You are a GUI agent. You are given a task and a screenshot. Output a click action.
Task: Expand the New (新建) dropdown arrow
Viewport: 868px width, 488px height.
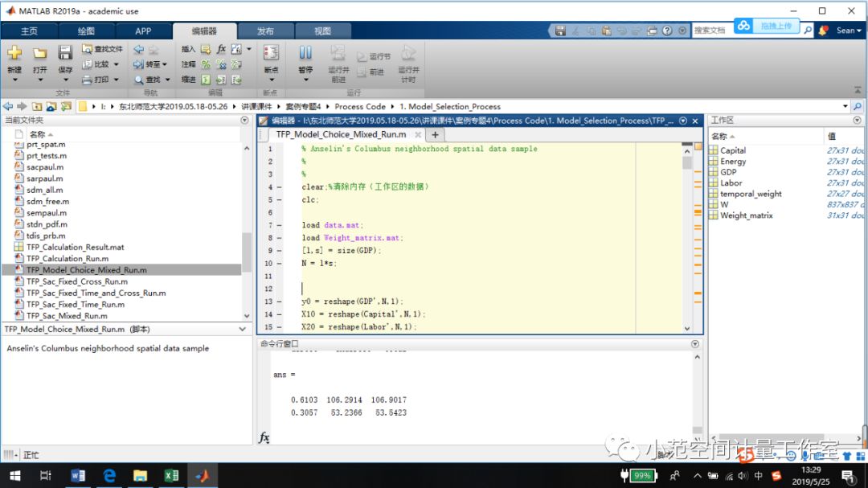[14, 80]
